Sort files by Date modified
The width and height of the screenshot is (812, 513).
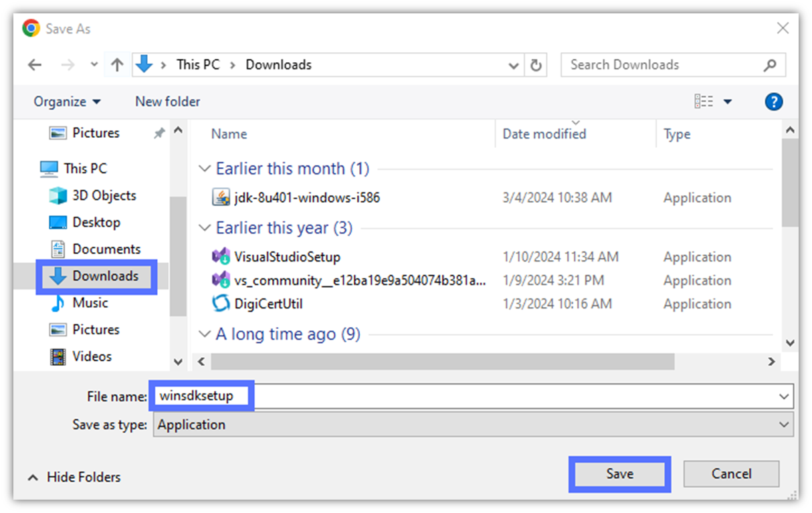pyautogui.click(x=544, y=134)
